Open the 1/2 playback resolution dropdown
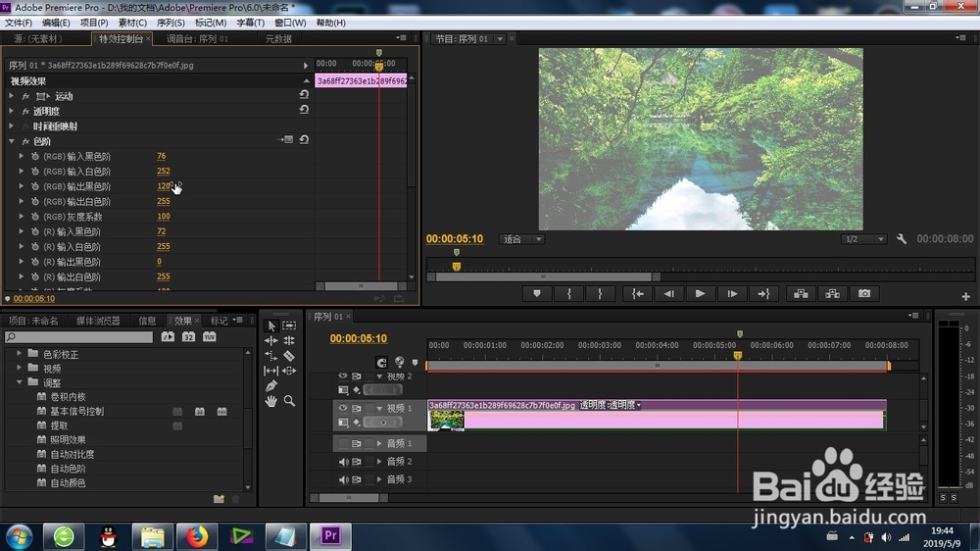 (863, 239)
